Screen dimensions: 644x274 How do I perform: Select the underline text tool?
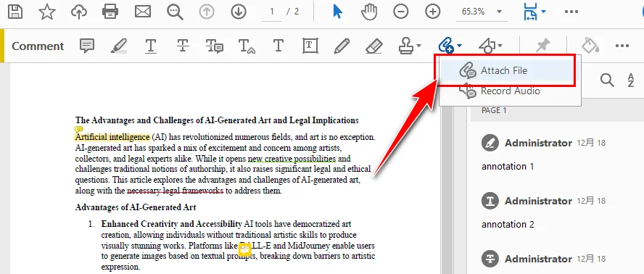click(x=151, y=46)
